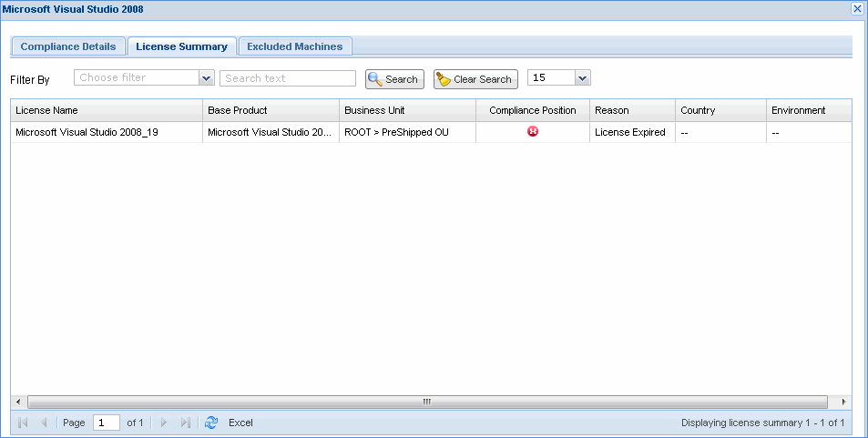The width and height of the screenshot is (868, 438).
Task: Switch to the Compliance Details tab
Action: tap(68, 46)
